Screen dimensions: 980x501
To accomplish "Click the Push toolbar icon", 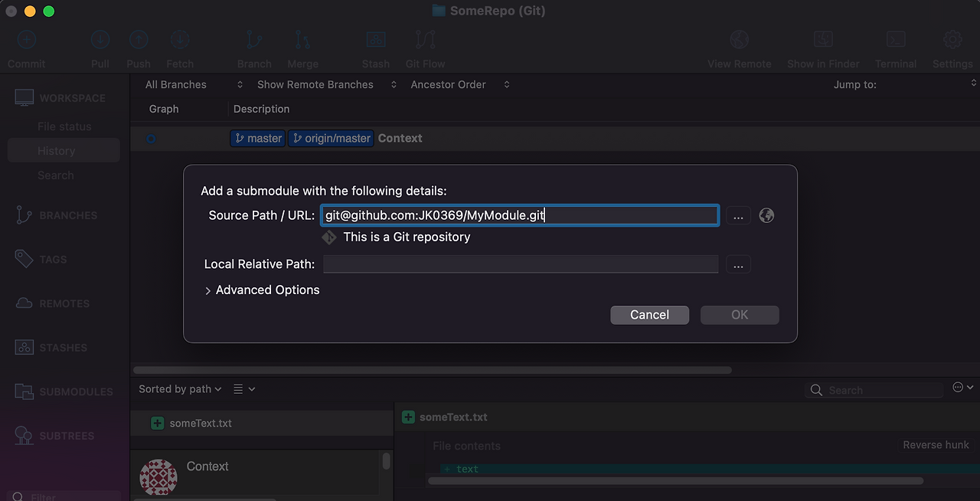I will [x=139, y=40].
